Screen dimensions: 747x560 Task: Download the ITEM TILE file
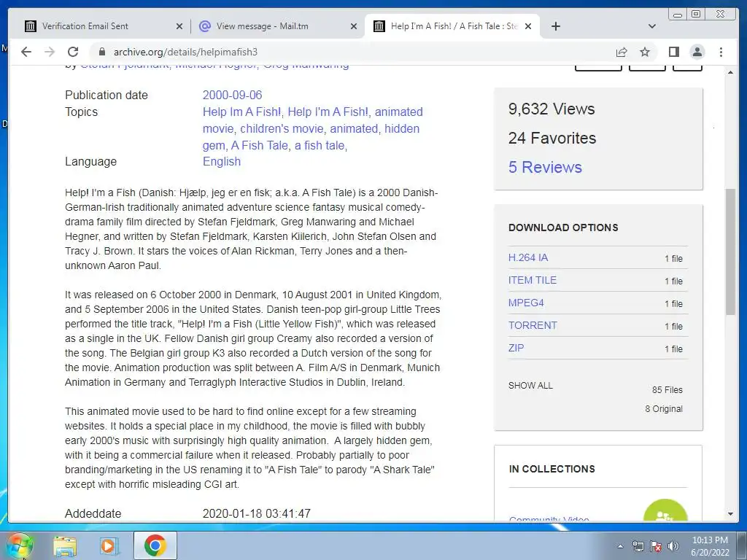[532, 280]
